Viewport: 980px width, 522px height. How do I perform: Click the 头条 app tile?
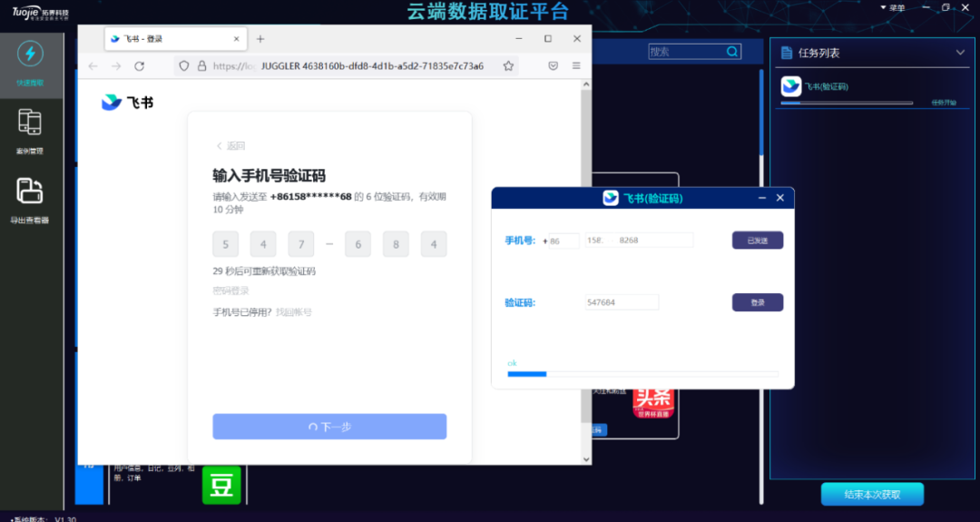[x=653, y=403]
